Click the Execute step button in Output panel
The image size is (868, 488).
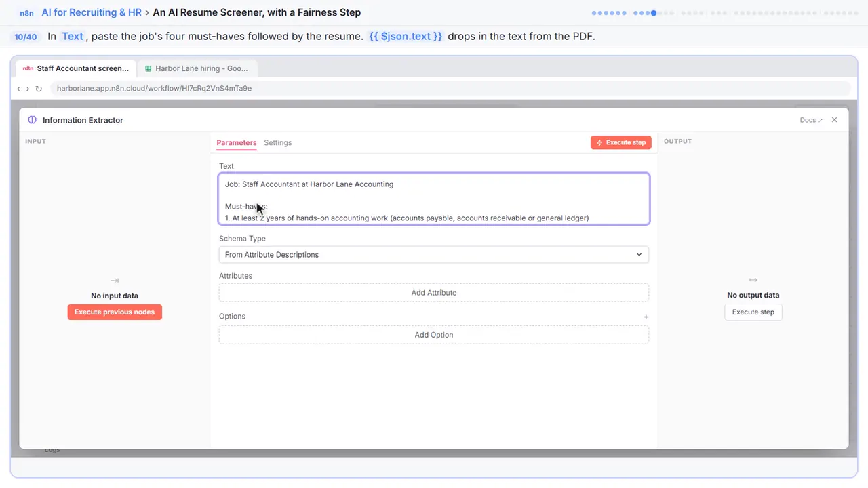point(753,312)
